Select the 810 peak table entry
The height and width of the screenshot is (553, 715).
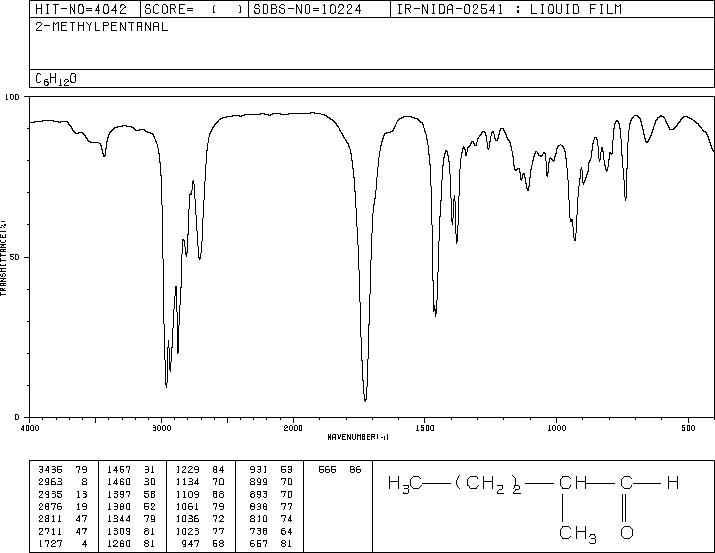click(271, 519)
